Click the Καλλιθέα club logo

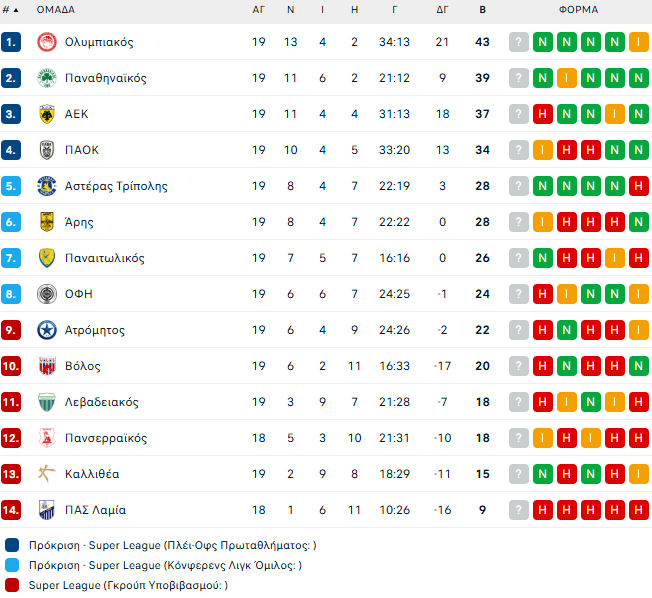[x=46, y=474]
